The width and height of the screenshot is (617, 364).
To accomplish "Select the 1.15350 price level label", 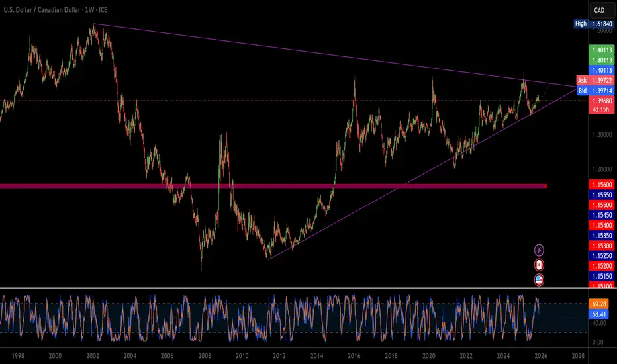I will pos(601,236).
